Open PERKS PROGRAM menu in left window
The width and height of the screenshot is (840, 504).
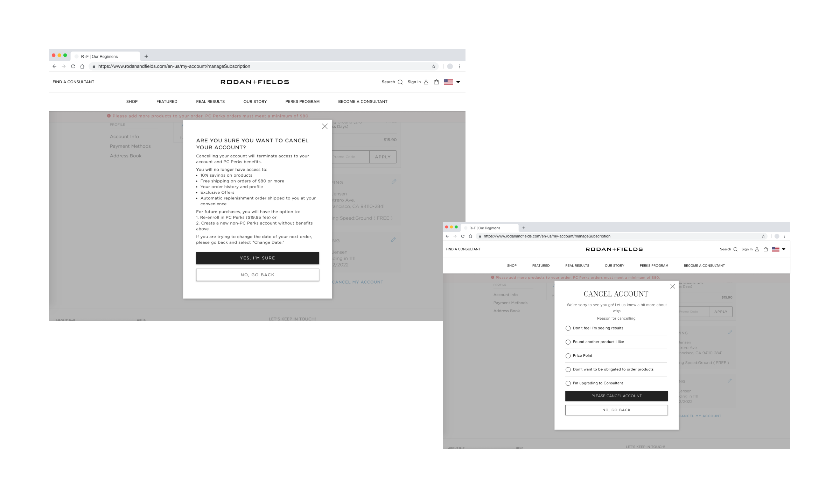[x=302, y=102]
